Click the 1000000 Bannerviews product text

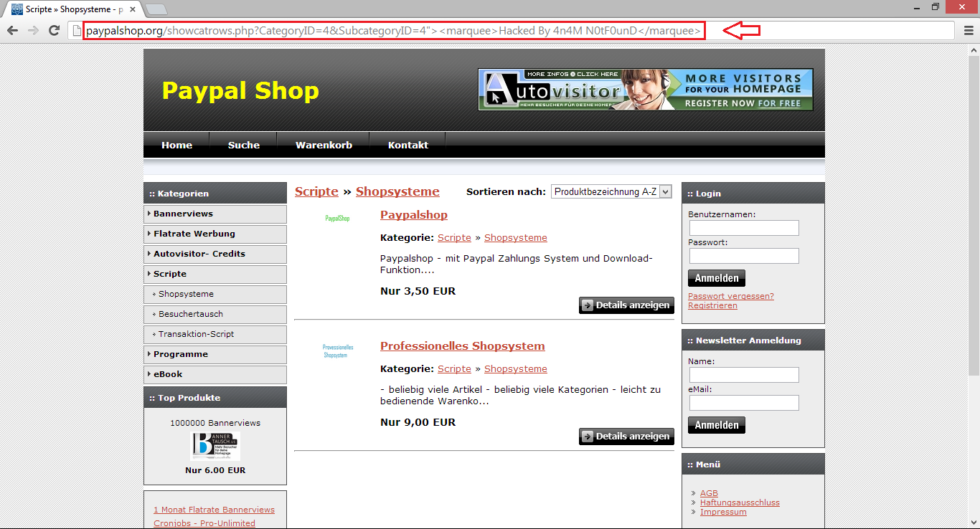215,423
